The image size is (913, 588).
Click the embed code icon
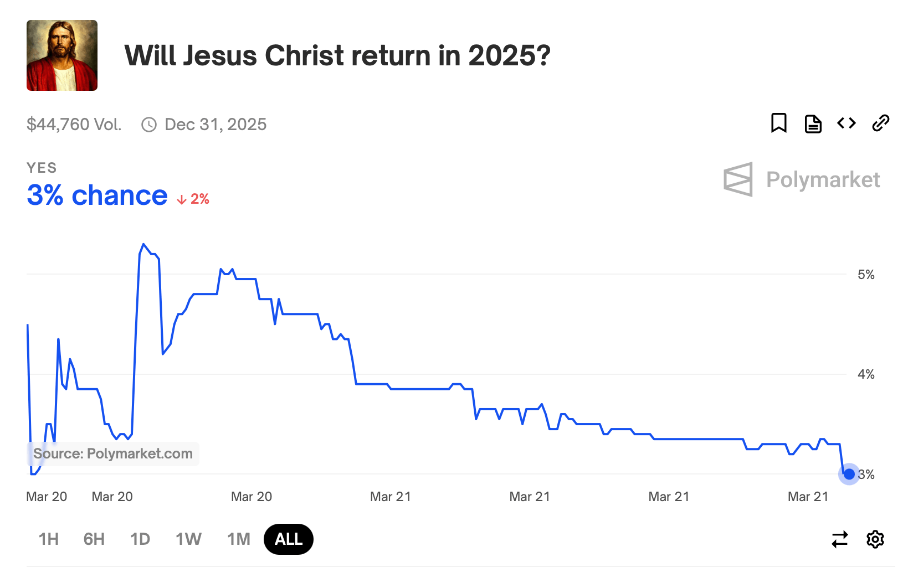846,123
